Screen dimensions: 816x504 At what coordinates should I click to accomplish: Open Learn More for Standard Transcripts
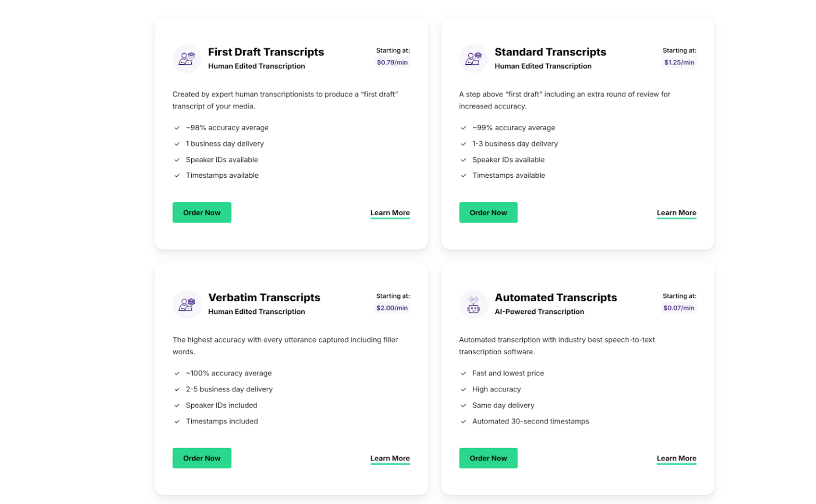(x=676, y=212)
